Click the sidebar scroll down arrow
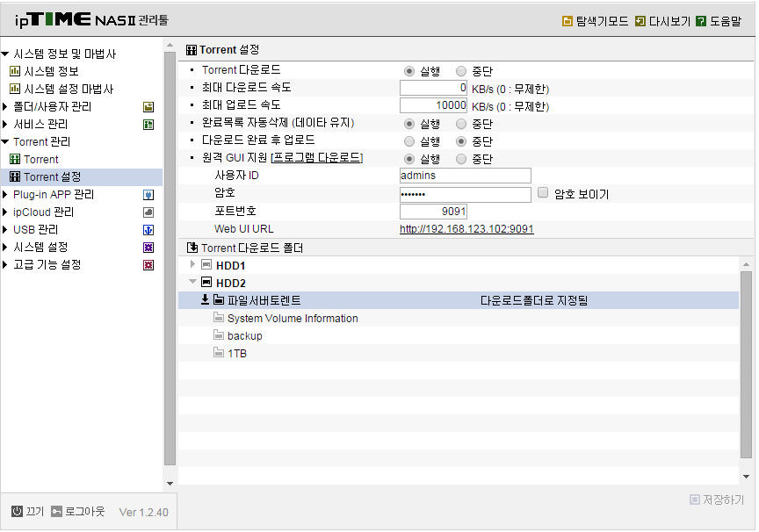This screenshot has height=532, width=759. [x=170, y=483]
